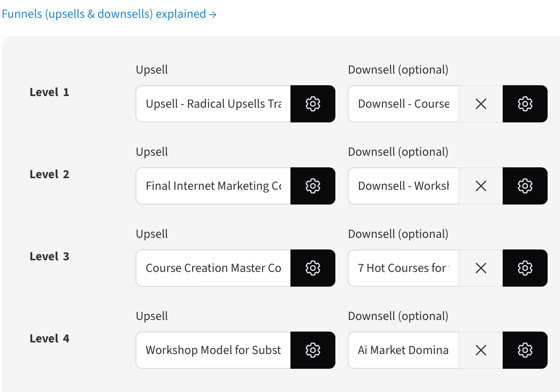Follow the Funnels explained link
The height and width of the screenshot is (392, 560).
point(109,14)
